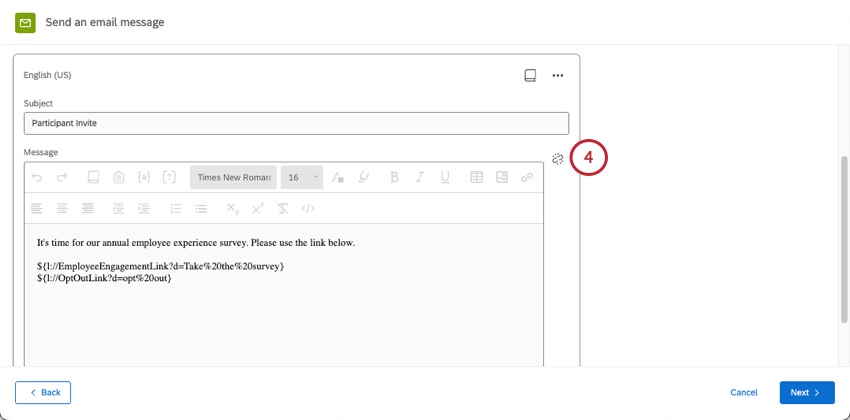Click the green email envelope icon

point(25,23)
